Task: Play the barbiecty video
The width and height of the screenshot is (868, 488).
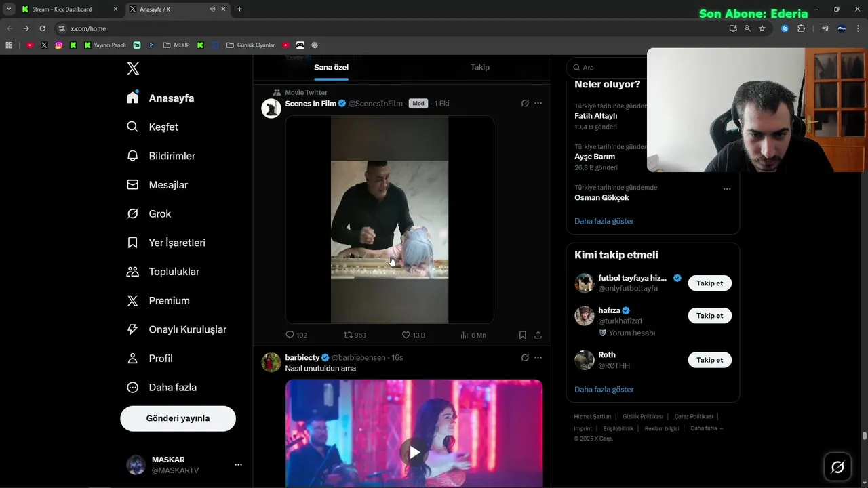Action: click(x=414, y=451)
